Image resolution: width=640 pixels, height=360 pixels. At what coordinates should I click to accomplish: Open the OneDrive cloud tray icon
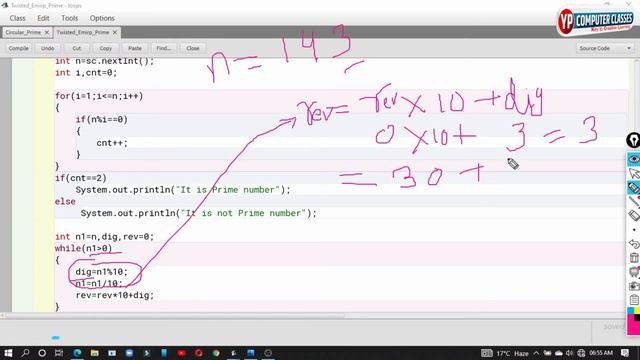[x=558, y=353]
